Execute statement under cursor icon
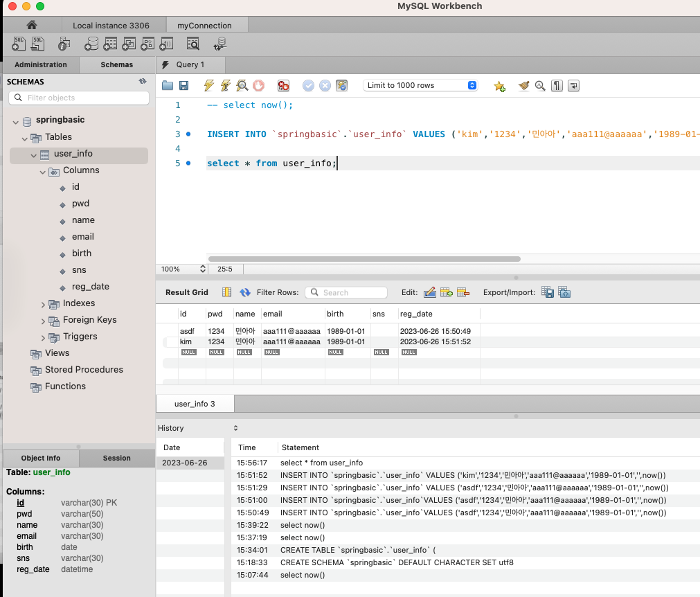Image resolution: width=700 pixels, height=597 pixels. click(226, 85)
